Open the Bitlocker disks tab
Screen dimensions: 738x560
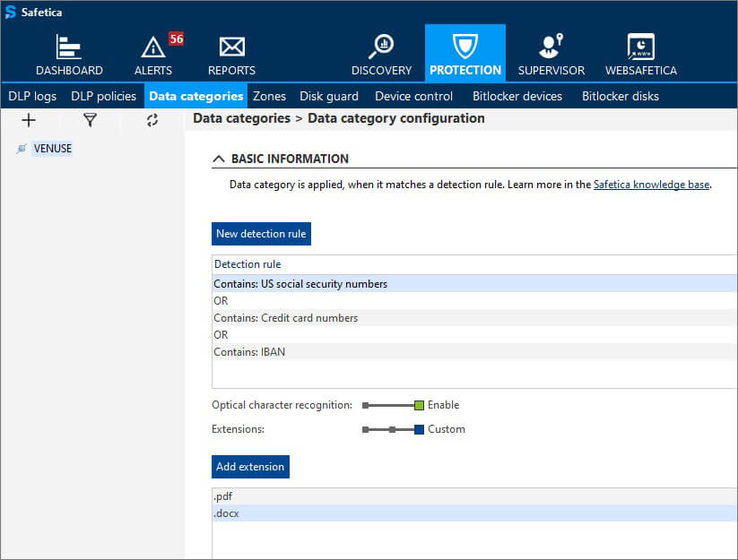tap(621, 96)
